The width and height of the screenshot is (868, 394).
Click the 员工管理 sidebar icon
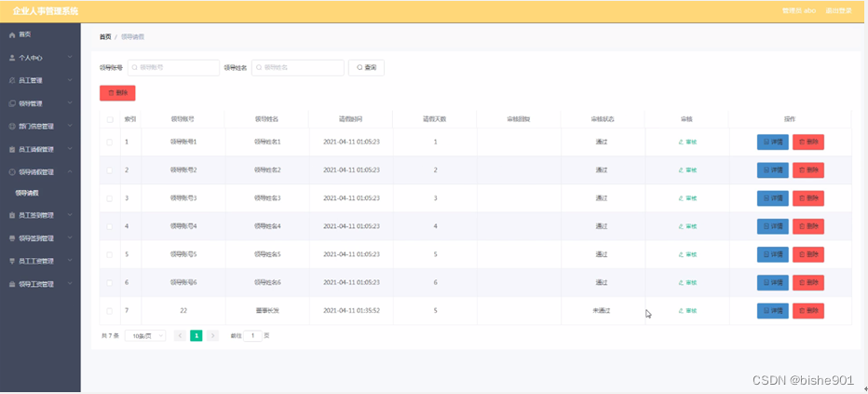(x=12, y=81)
